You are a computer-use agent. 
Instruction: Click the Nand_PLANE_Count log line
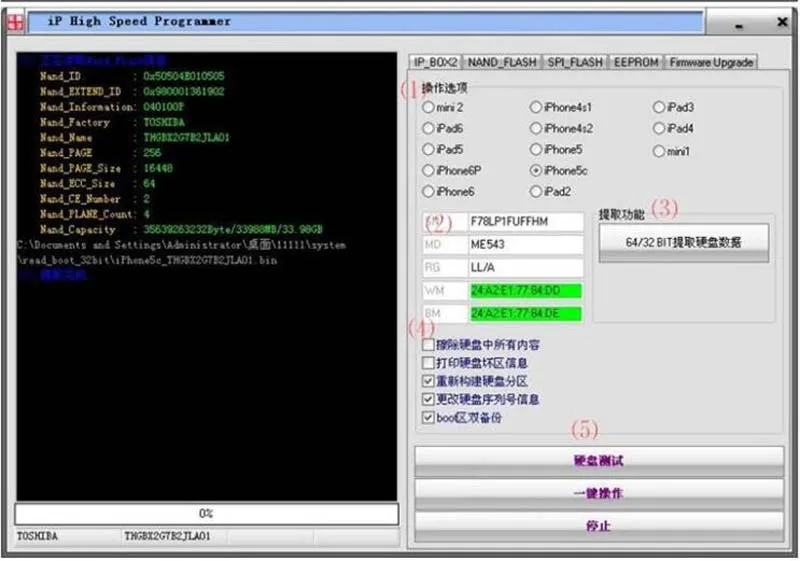tap(95, 214)
